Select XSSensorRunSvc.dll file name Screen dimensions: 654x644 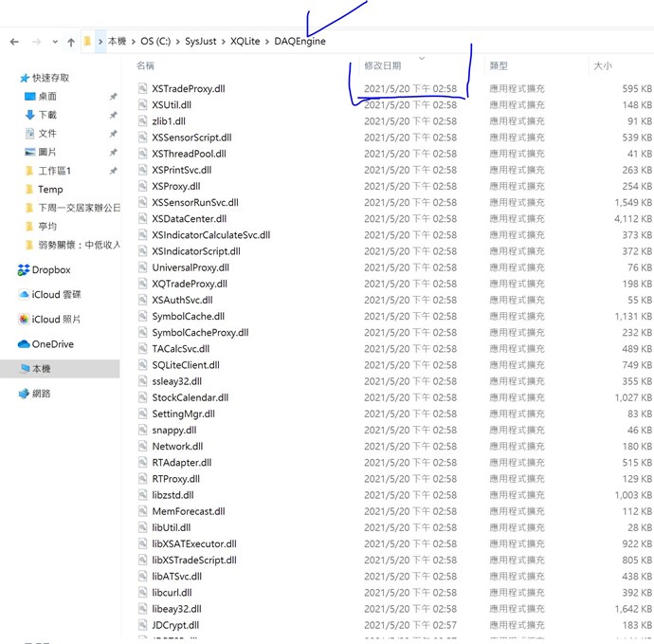pos(195,202)
